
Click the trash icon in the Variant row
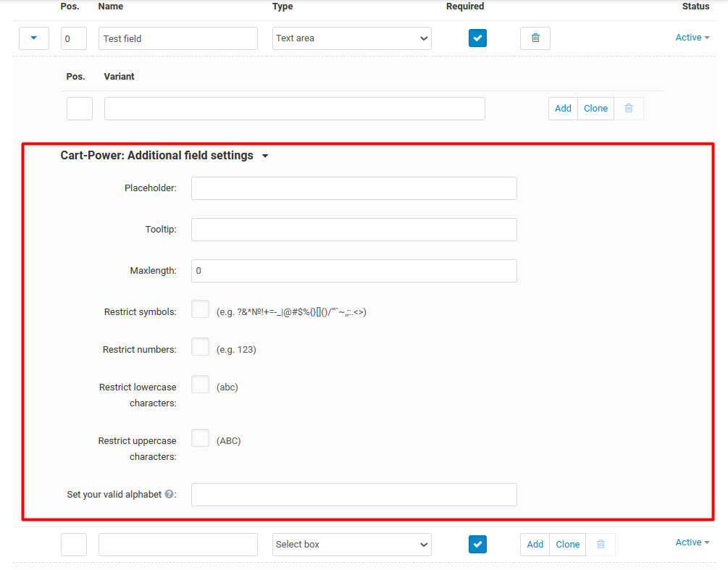point(629,108)
